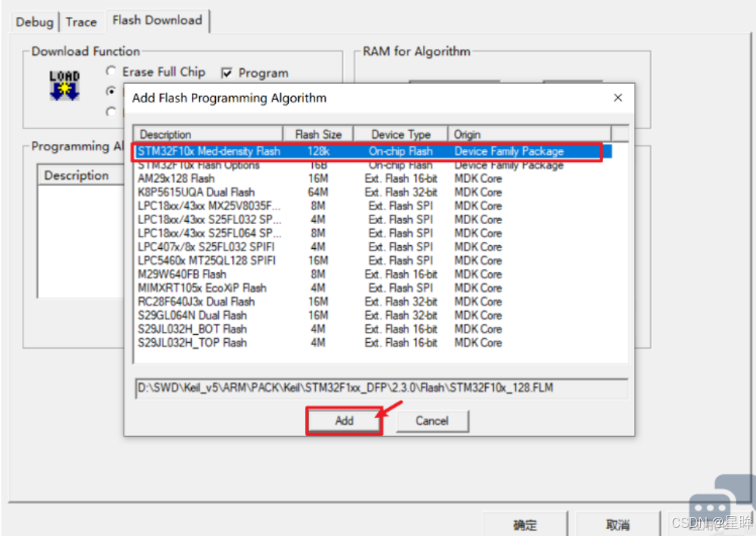The height and width of the screenshot is (536, 756).
Task: Select the MIMXRT105x EcoXiP Flash row
Action: pos(374,288)
